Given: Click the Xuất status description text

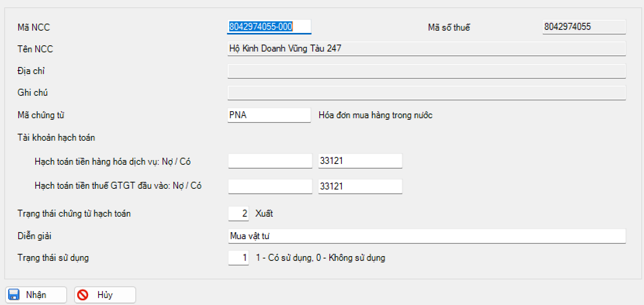Looking at the screenshot, I should click(264, 214).
